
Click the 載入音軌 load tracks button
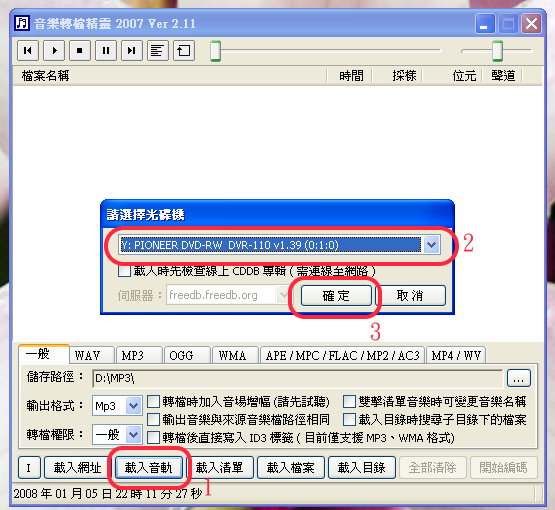click(x=149, y=468)
